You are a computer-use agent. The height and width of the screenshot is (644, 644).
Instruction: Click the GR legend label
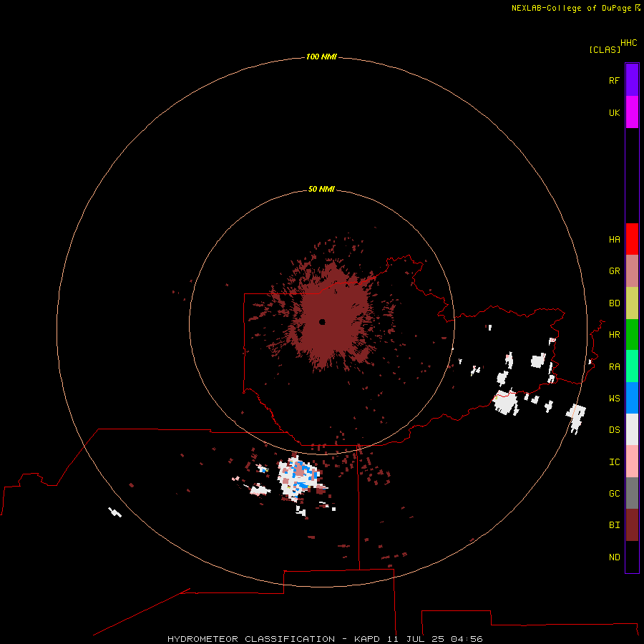coord(615,271)
